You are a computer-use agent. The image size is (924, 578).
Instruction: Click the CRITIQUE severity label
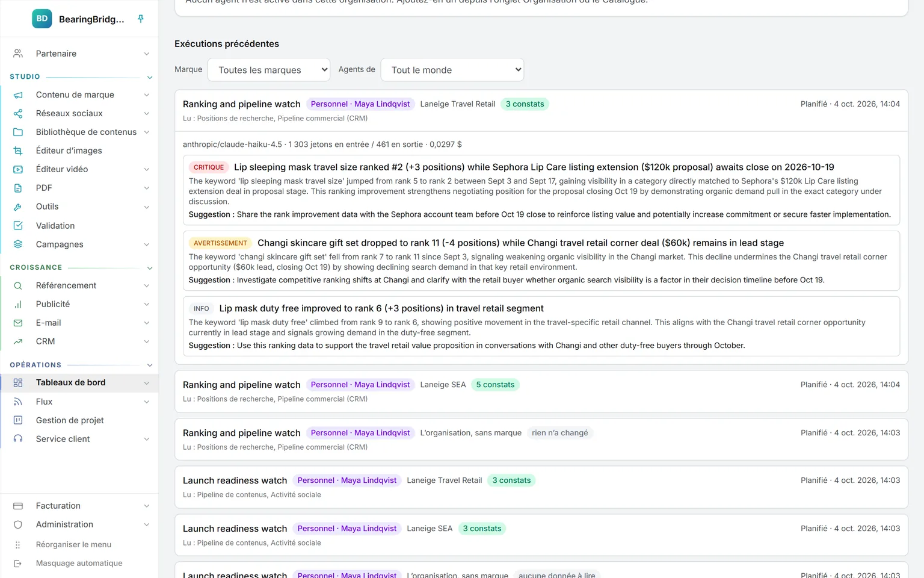209,167
